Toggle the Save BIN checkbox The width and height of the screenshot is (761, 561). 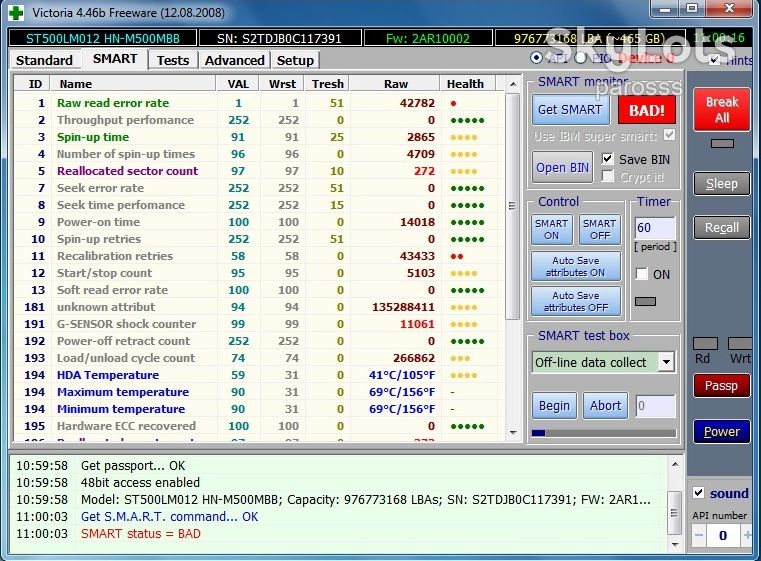607,159
